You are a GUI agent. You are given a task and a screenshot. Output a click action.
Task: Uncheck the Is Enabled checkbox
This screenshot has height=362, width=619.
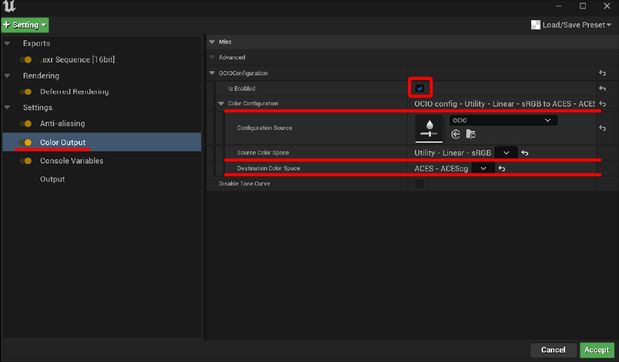coord(420,88)
